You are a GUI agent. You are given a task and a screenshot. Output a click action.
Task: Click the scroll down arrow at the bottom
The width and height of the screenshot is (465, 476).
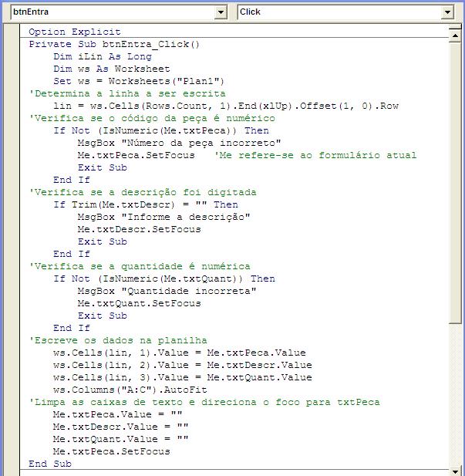pos(455,471)
